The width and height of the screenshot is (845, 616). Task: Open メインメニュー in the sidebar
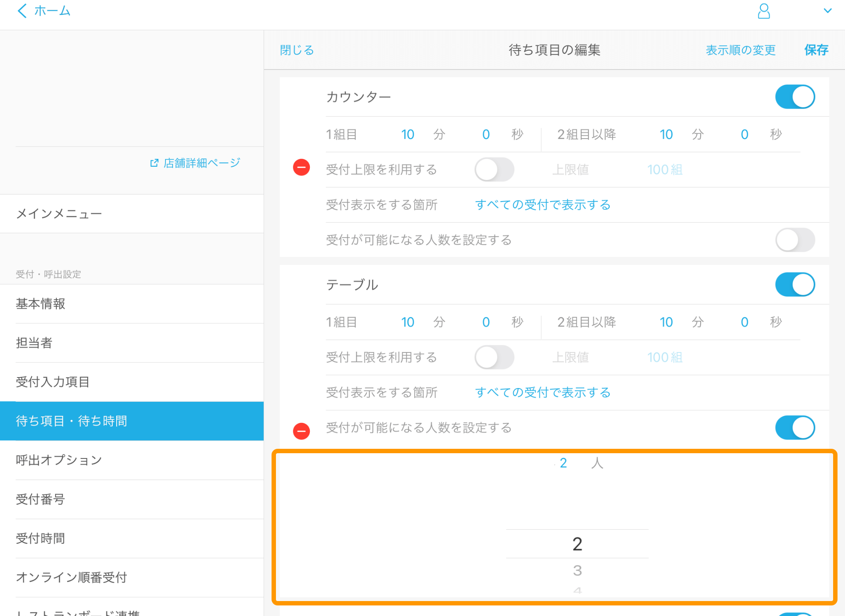pyautogui.click(x=132, y=214)
